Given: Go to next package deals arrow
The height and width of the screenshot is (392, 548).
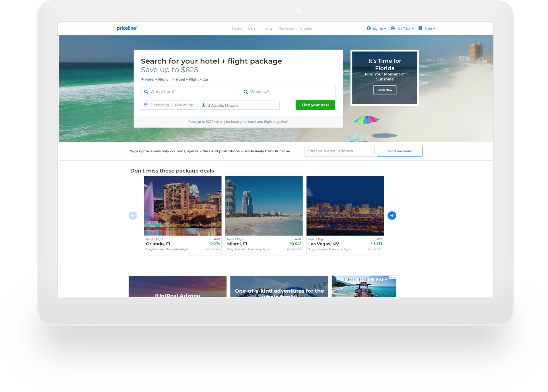Looking at the screenshot, I should (x=392, y=216).
